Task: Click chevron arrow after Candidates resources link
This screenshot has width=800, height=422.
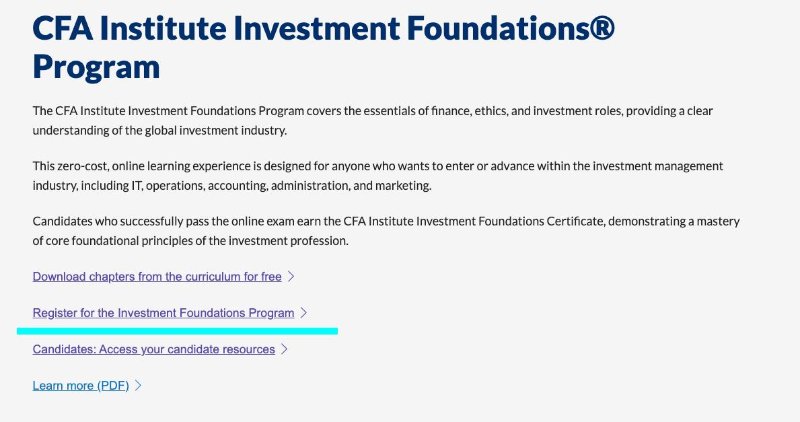Action: [284, 349]
